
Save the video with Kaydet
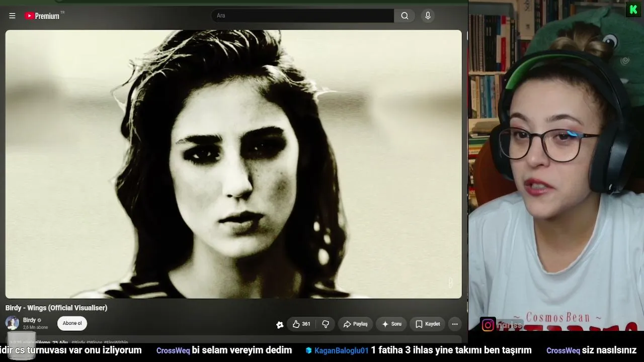click(x=428, y=324)
